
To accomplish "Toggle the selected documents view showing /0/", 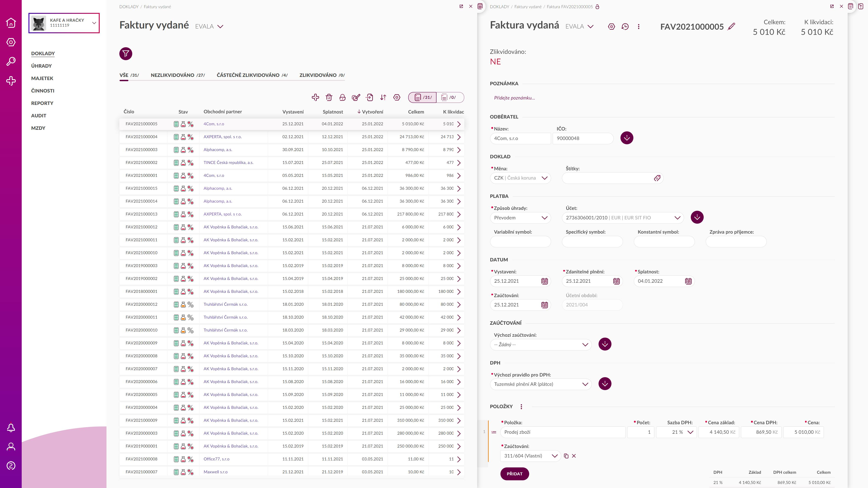I will click(450, 97).
